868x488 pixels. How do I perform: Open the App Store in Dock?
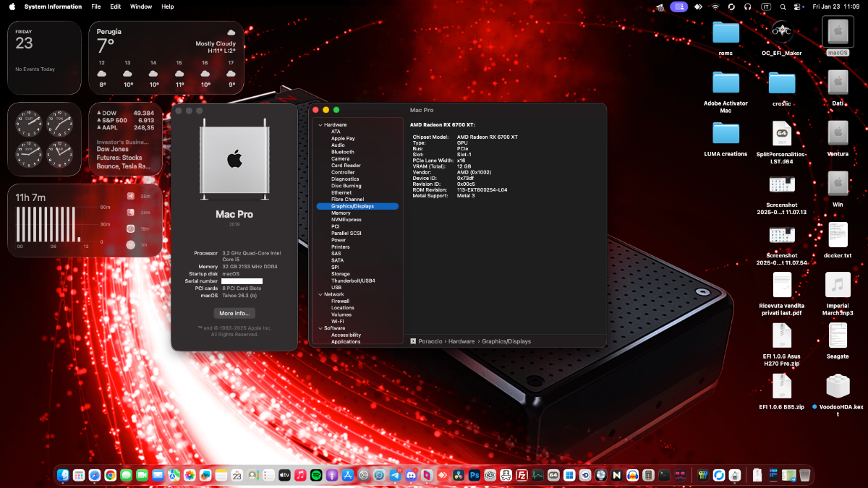(348, 476)
